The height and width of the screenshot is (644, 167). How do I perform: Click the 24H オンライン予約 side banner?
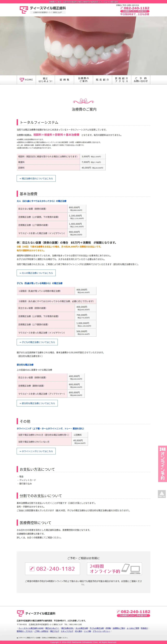162,464
